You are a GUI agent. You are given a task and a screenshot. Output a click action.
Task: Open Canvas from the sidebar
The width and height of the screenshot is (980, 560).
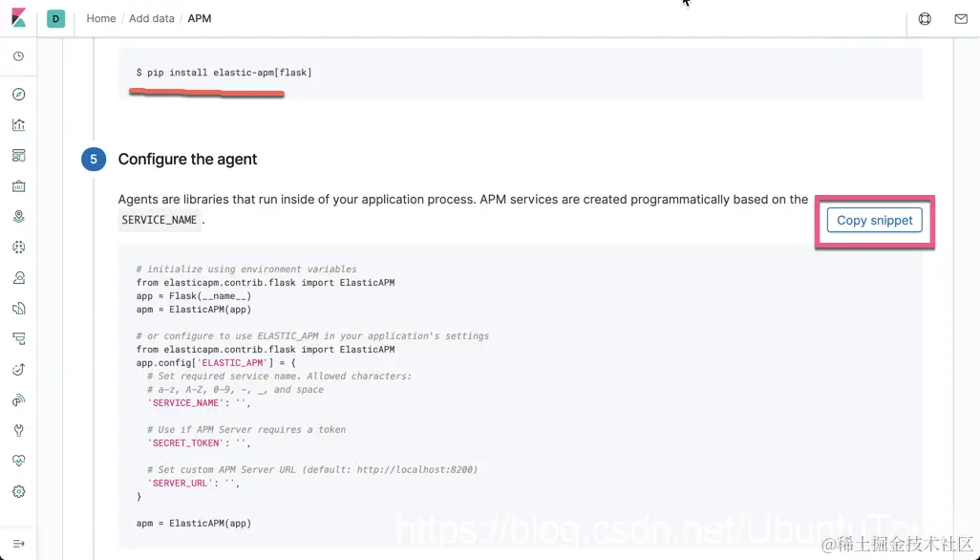[19, 186]
